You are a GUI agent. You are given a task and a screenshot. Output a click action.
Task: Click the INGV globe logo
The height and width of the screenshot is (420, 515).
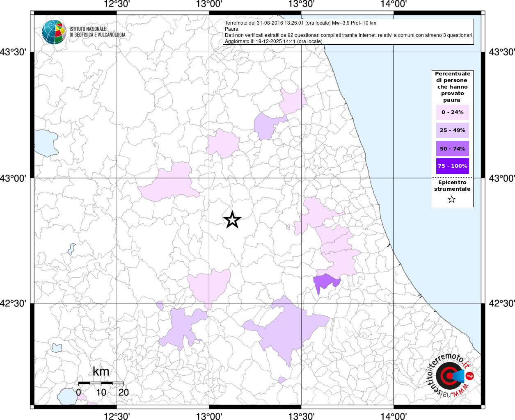pyautogui.click(x=54, y=32)
